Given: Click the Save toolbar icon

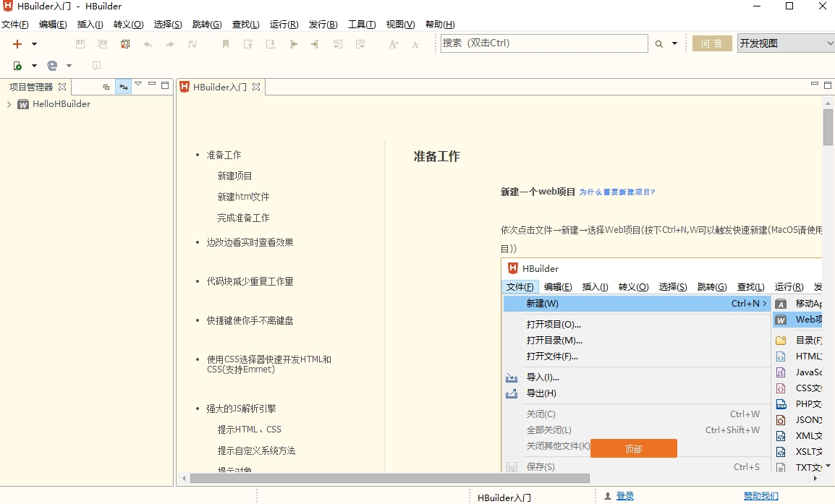Looking at the screenshot, I should [80, 44].
